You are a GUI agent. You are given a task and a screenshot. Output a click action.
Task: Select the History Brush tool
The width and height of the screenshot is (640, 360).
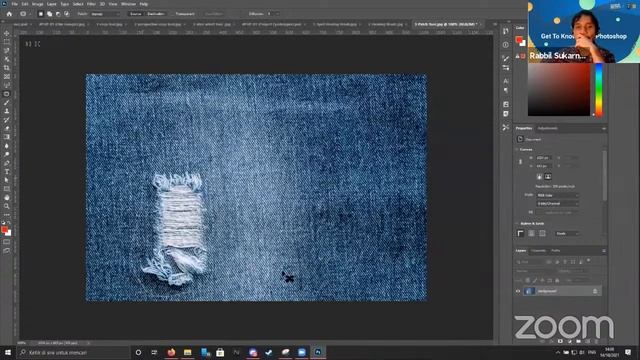[x=7, y=120]
